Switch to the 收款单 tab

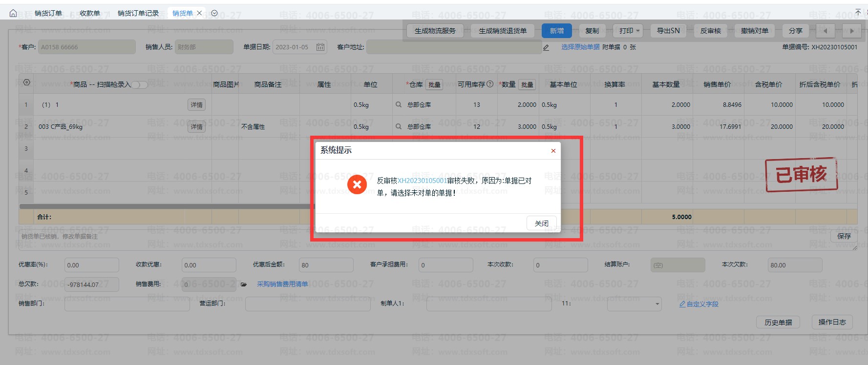tap(89, 13)
